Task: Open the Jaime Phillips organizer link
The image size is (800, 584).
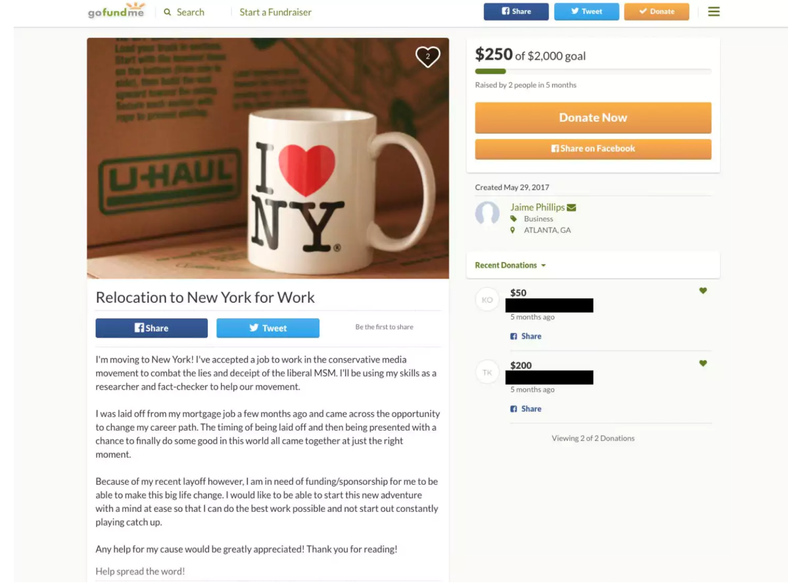Action: 537,207
